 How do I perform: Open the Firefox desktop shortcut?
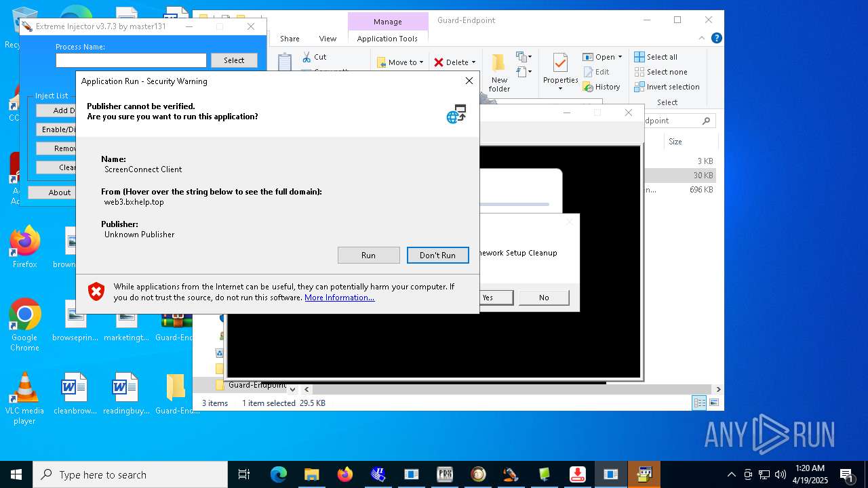point(25,247)
